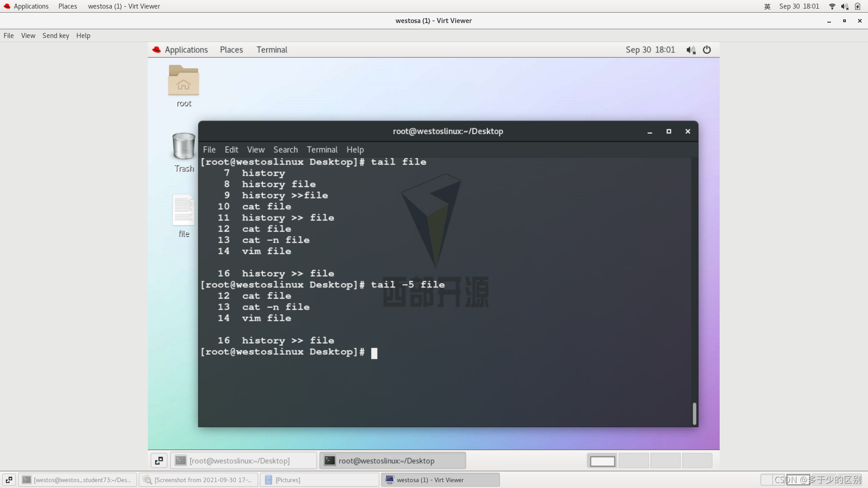Image resolution: width=868 pixels, height=488 pixels.
Task: Switch to the [root@westoslinux:~/Desktop] taskbar window
Action: click(243, 460)
